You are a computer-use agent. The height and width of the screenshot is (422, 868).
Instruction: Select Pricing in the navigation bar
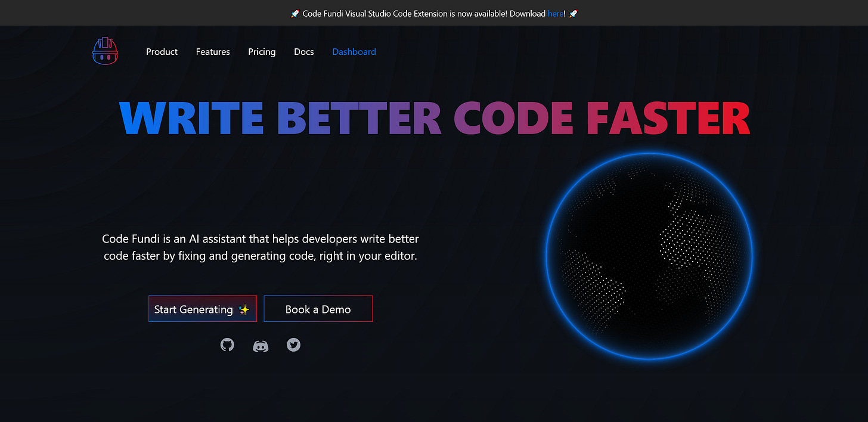(x=262, y=52)
